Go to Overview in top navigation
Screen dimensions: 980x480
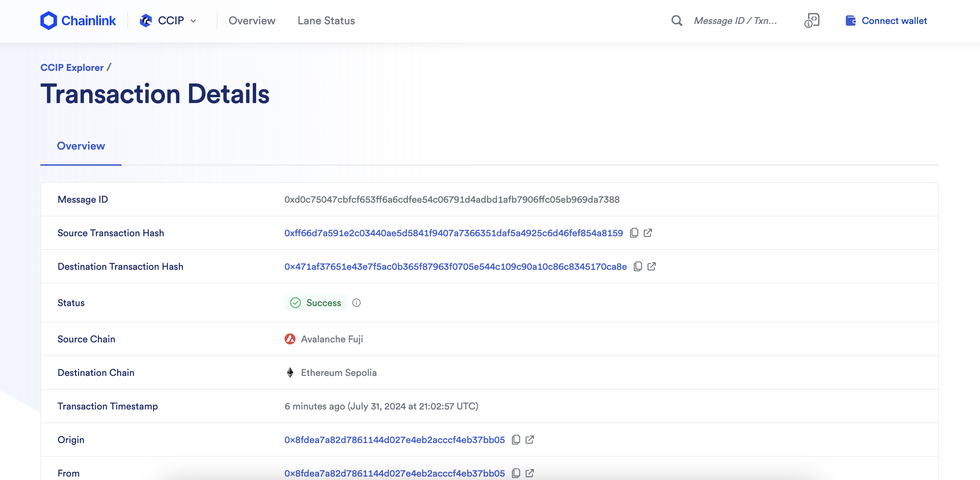252,21
